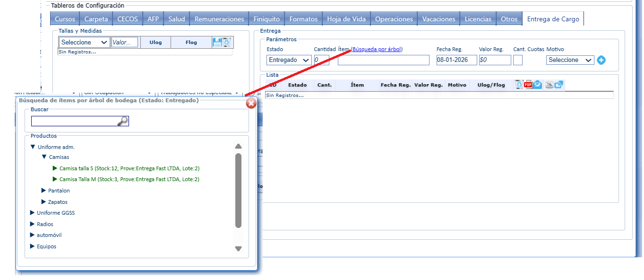Switch to the Vacaciones tab
This screenshot has height=280, width=644.
[x=438, y=19]
